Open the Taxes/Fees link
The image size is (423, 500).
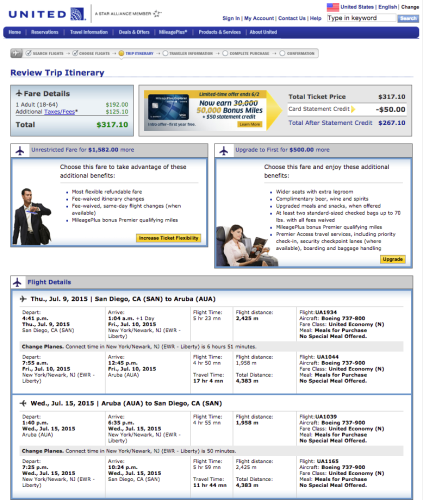tap(60, 112)
